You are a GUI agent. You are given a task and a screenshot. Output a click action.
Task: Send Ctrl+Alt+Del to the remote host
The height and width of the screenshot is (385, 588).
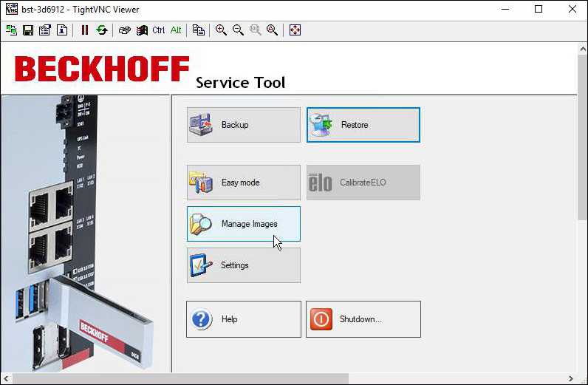(x=125, y=30)
